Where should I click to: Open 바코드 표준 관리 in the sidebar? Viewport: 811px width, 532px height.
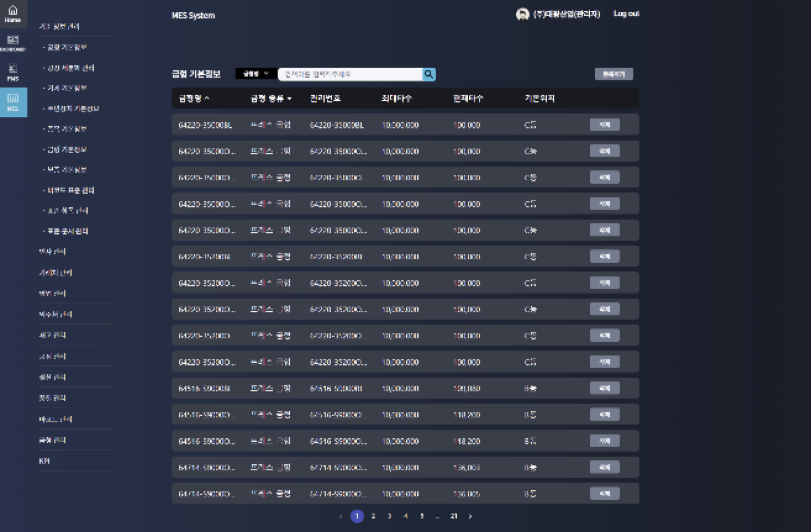(x=71, y=190)
